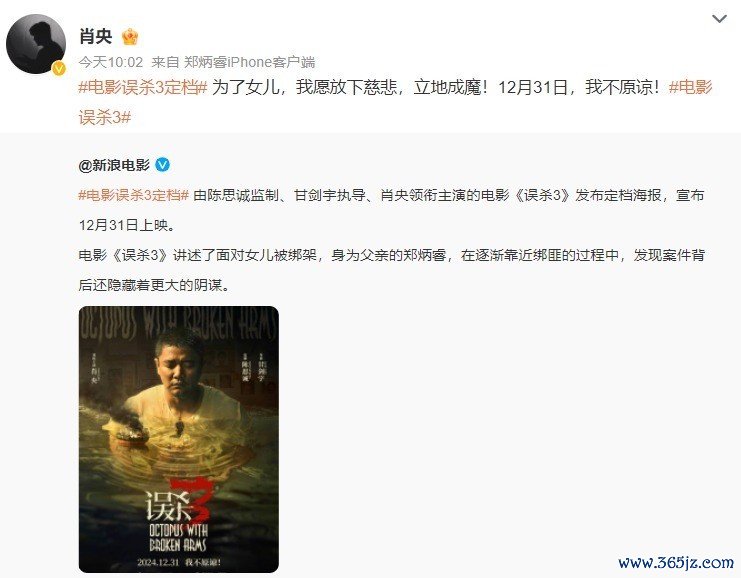Click the 郑炳睿iPhone客户端 source link
Screen dimensions: 741x578
click(x=250, y=62)
